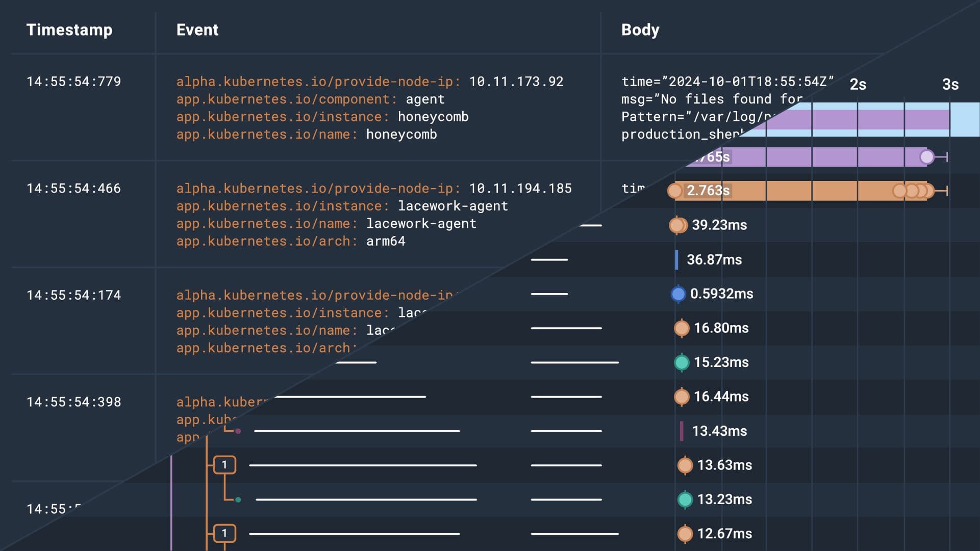Open the event at 14:55:54:466

(x=74, y=188)
